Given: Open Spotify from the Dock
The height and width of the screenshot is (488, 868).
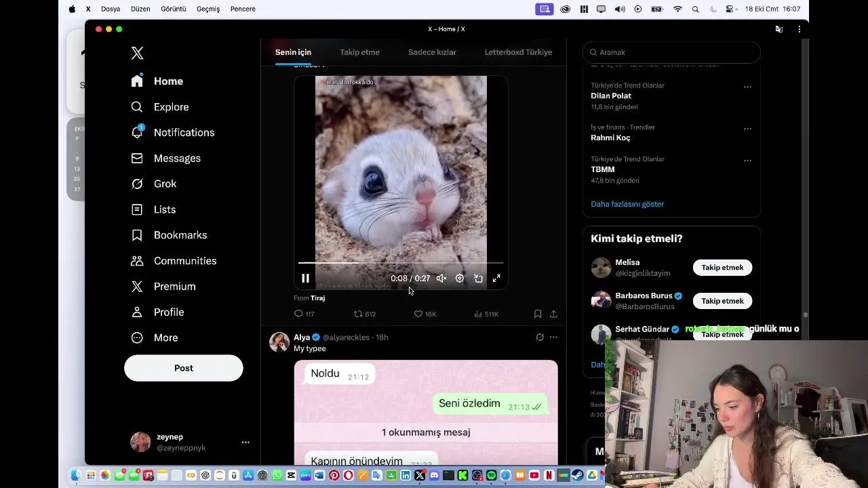Looking at the screenshot, I should pyautogui.click(x=492, y=476).
